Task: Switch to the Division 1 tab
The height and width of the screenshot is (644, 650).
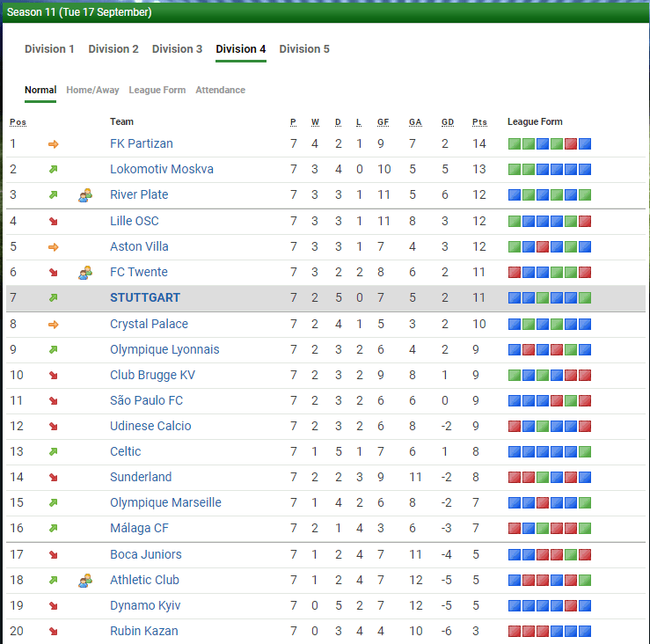Action: tap(49, 49)
